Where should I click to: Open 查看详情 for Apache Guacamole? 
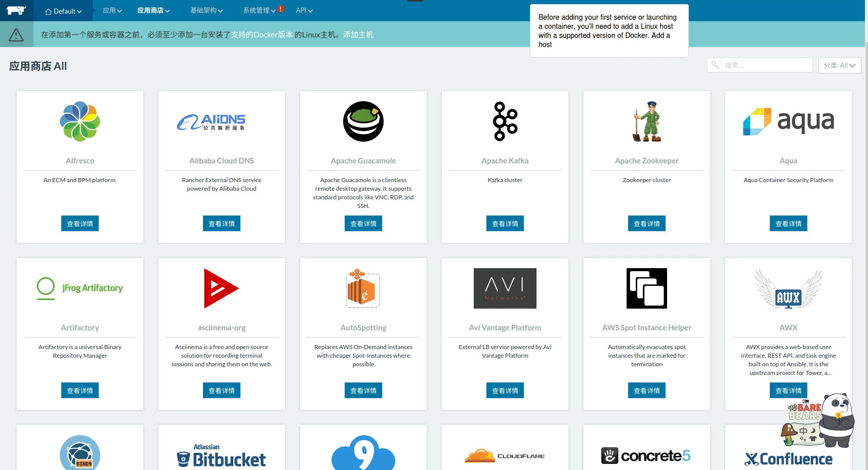coord(363,224)
